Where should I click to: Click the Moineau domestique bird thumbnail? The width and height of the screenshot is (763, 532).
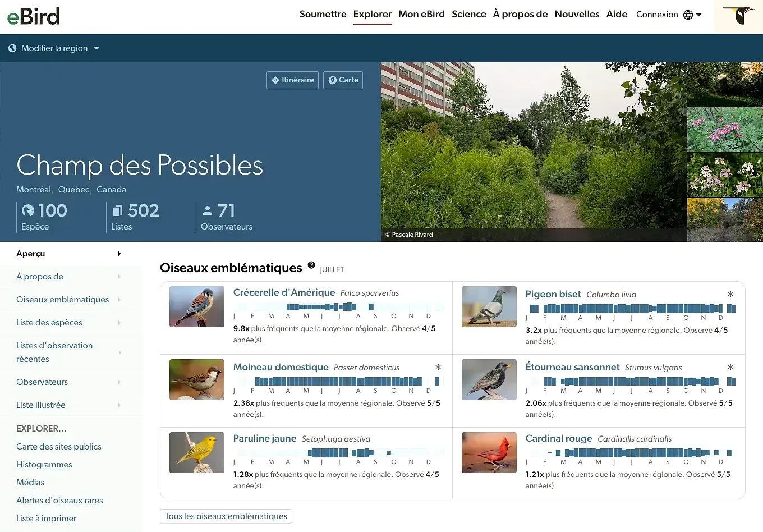tap(197, 380)
